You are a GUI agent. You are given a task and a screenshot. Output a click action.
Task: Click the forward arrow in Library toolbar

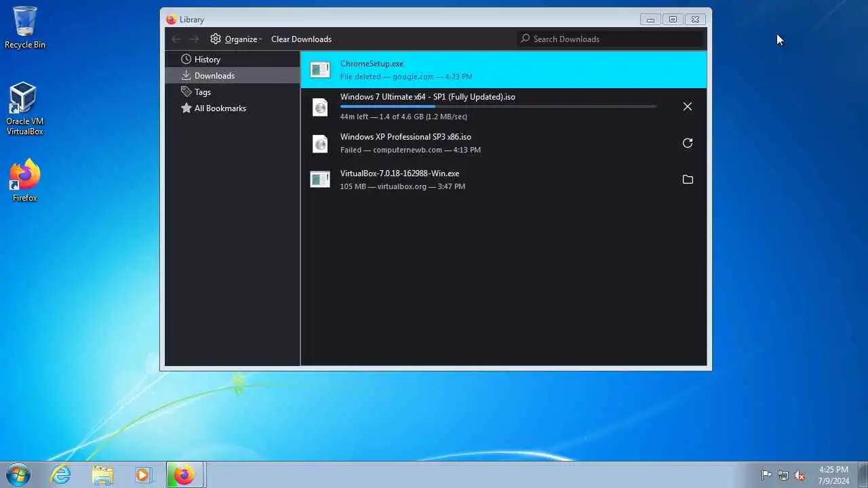click(x=194, y=39)
